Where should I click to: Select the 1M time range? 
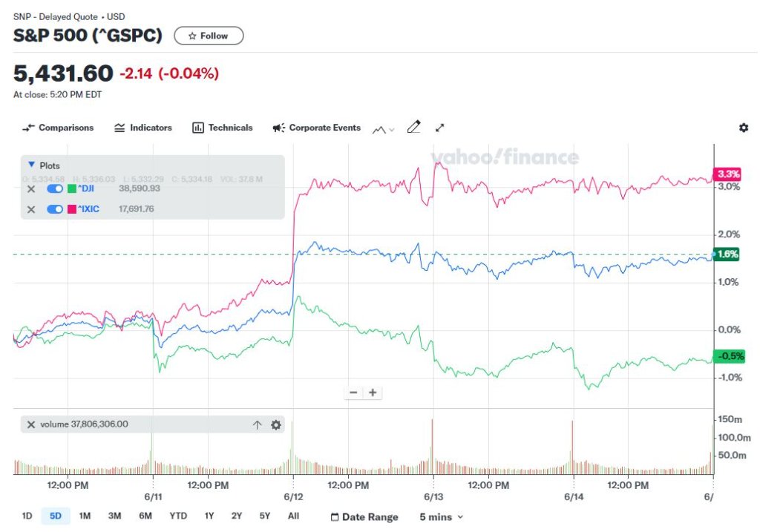coord(85,516)
